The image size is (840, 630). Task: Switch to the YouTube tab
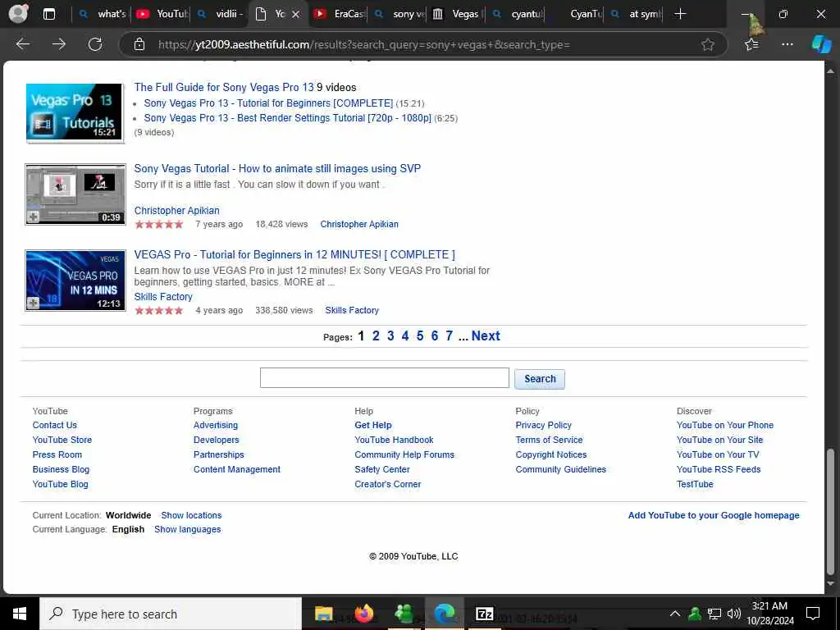click(x=162, y=14)
